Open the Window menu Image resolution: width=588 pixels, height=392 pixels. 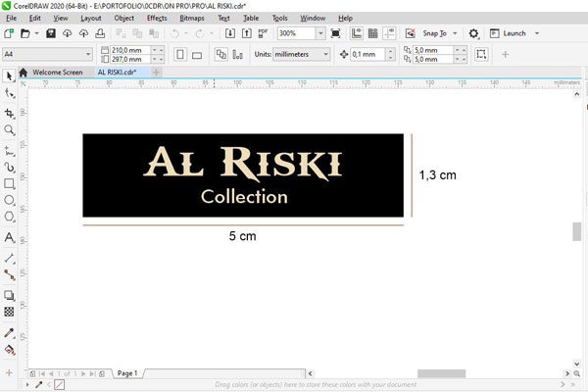[313, 18]
